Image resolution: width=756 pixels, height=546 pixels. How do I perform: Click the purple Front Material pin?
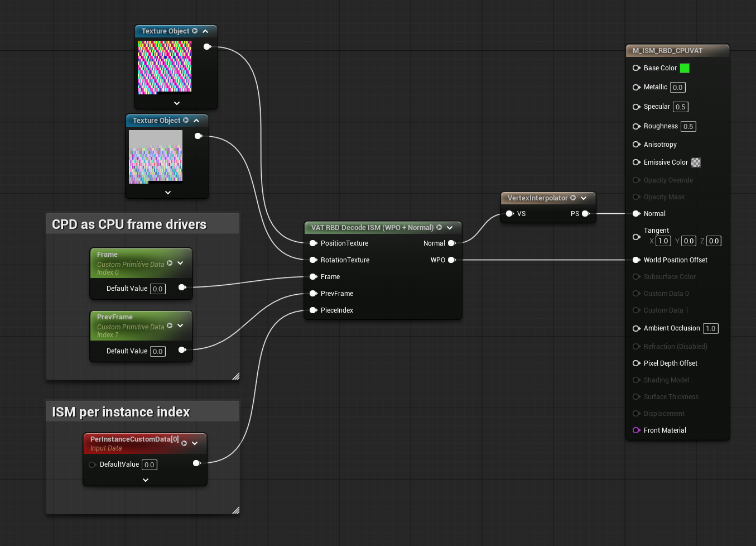636,430
